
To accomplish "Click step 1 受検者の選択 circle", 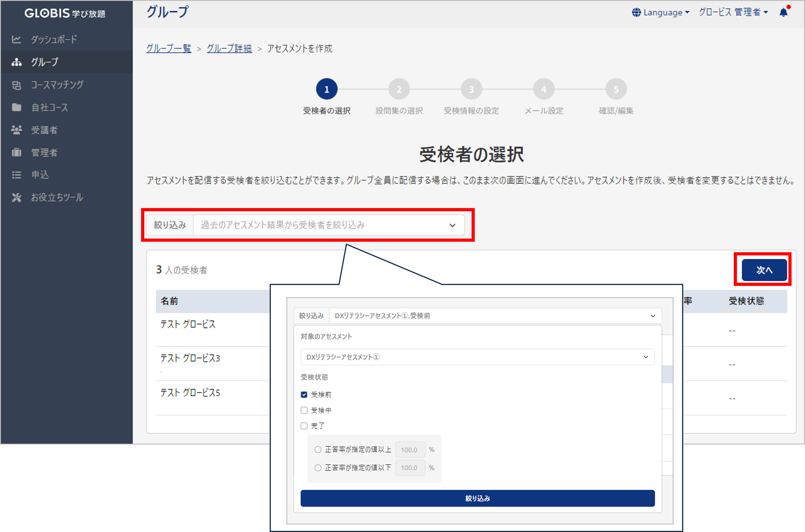I will click(327, 89).
